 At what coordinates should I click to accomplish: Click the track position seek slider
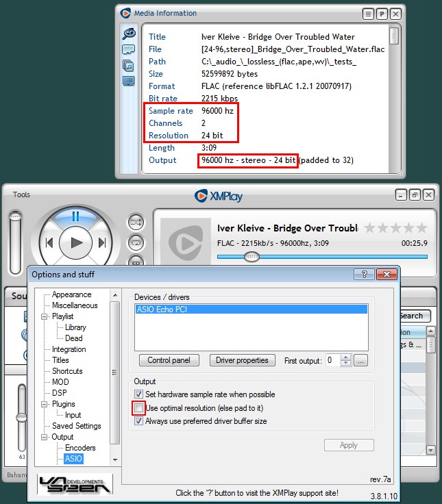pos(322,257)
